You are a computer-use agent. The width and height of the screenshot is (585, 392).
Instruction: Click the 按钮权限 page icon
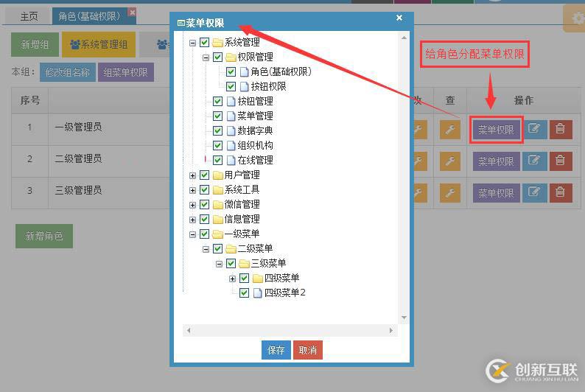click(x=245, y=86)
